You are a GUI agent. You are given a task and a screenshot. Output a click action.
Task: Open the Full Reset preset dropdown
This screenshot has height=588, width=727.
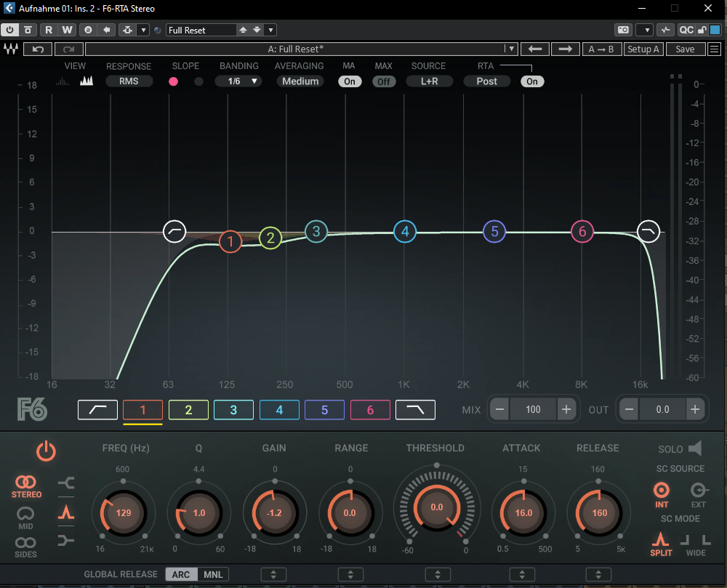point(271,30)
